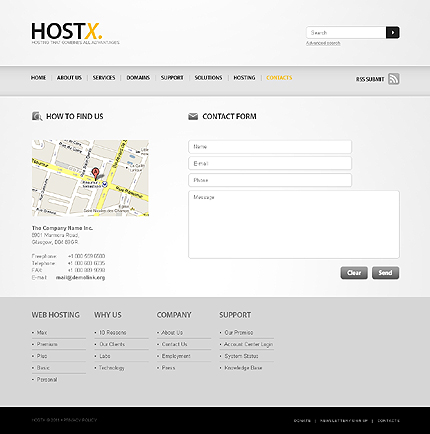This screenshot has width=430, height=434.
Task: Click the red map marker pin
Action: pyautogui.click(x=96, y=174)
